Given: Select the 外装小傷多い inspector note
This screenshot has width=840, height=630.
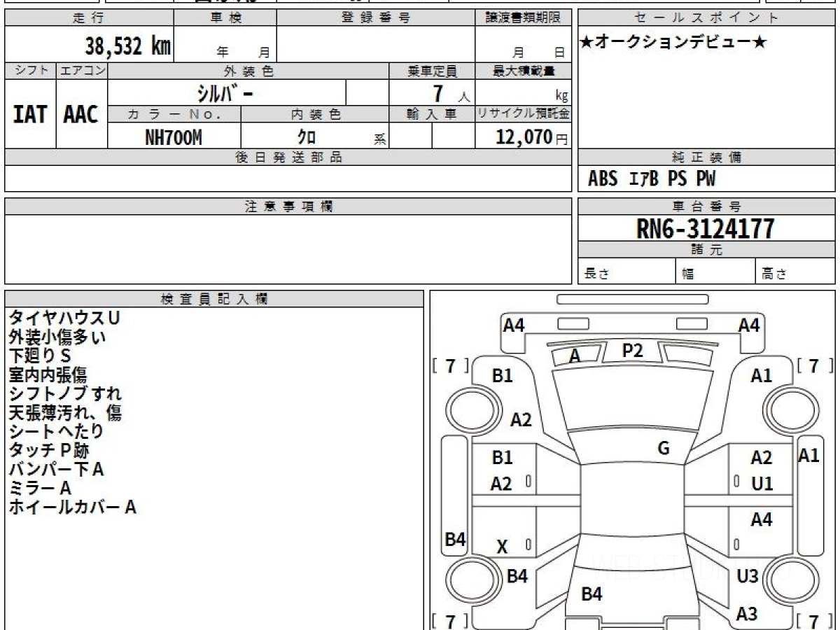Looking at the screenshot, I should coord(57,337).
